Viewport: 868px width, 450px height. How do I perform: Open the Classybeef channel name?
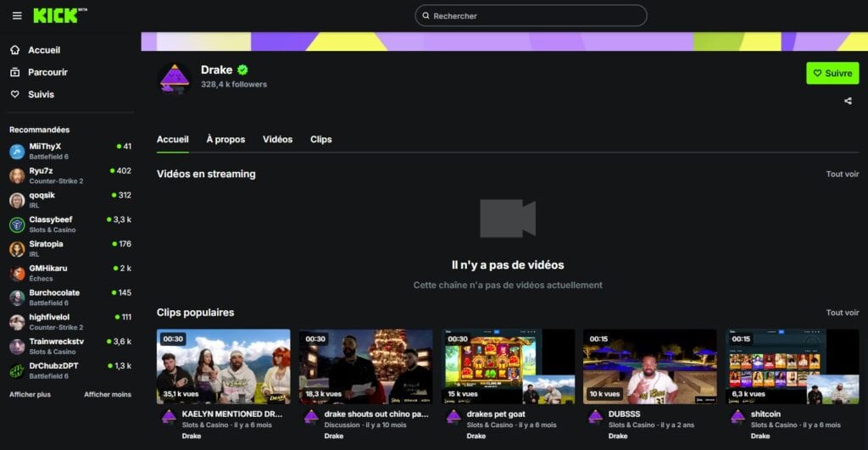(50, 219)
